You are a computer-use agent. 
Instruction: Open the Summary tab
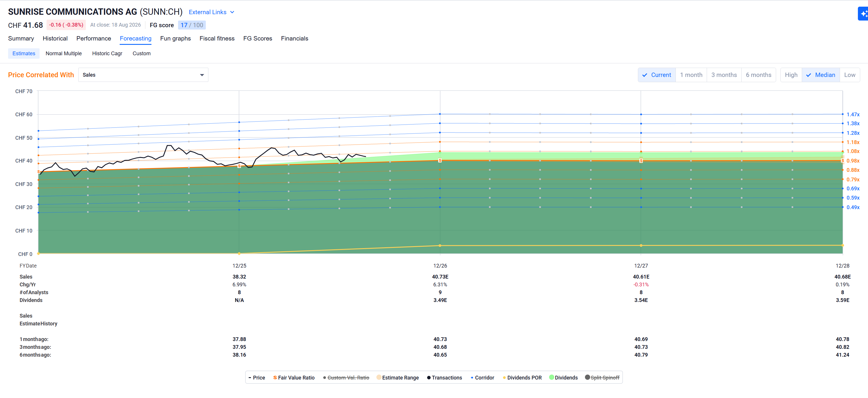21,38
